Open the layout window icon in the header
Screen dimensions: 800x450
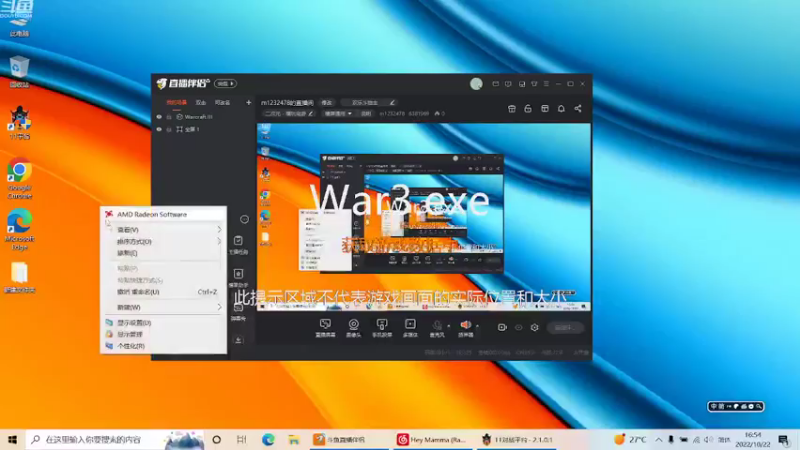[545, 109]
